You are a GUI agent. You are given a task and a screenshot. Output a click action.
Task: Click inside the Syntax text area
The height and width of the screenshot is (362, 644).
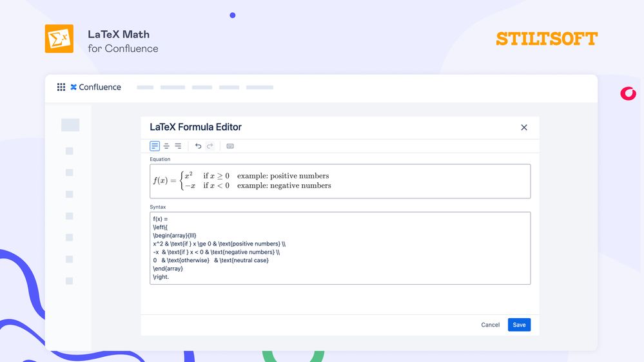(x=340, y=248)
